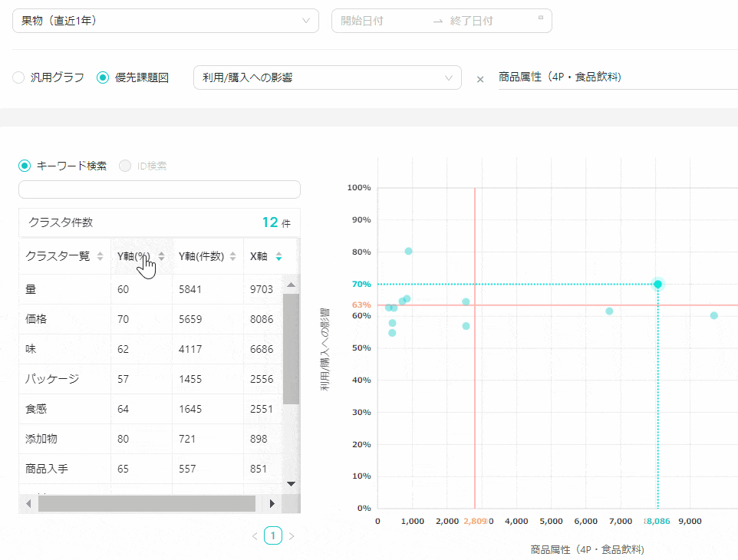The width and height of the screenshot is (738, 560).
Task: Click the X icon beside 商品属性 field
Action: [x=480, y=79]
